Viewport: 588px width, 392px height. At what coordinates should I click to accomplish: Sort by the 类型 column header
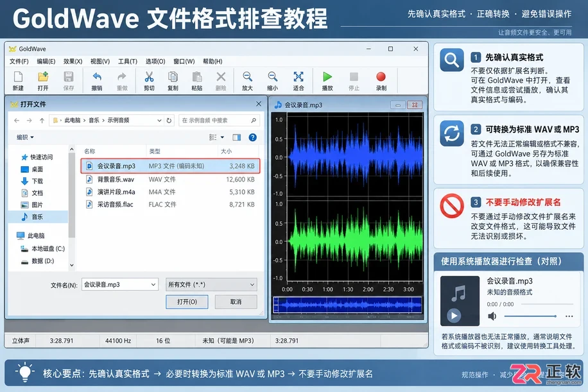(x=155, y=151)
